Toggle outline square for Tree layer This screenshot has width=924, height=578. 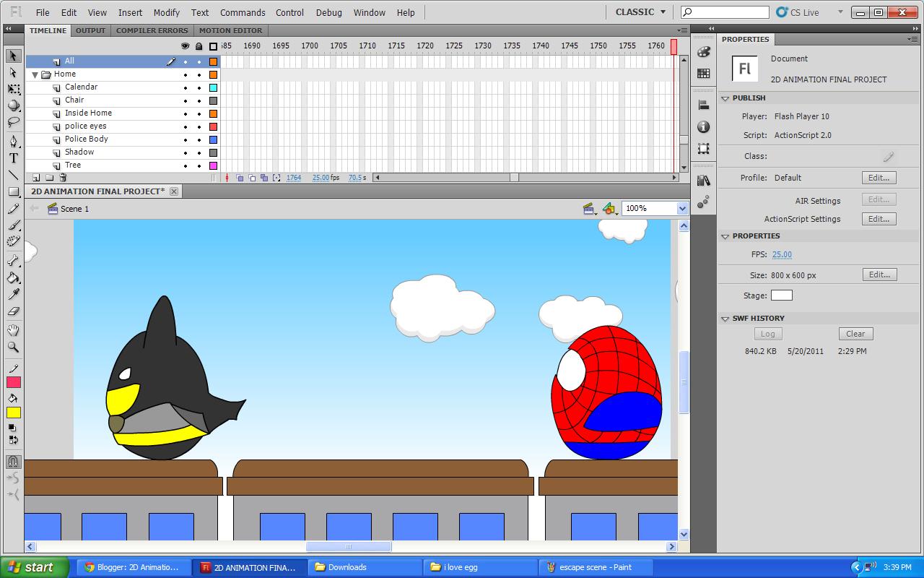pyautogui.click(x=213, y=165)
